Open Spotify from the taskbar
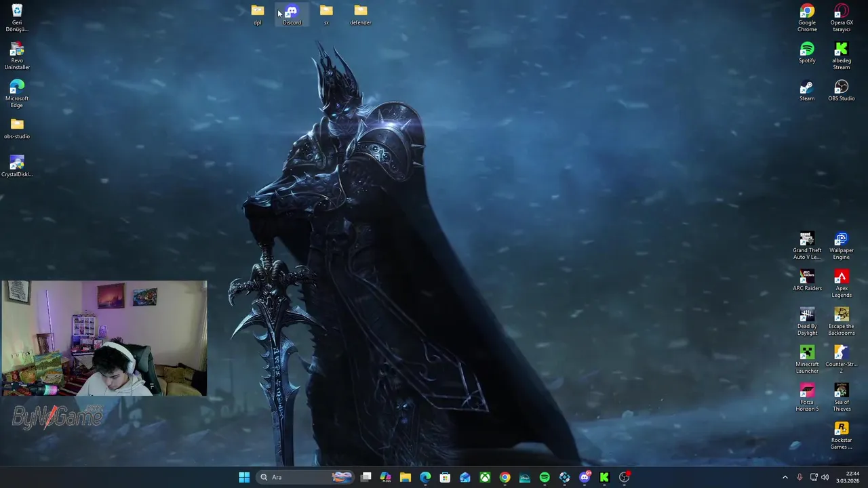This screenshot has height=488, width=868. (545, 477)
